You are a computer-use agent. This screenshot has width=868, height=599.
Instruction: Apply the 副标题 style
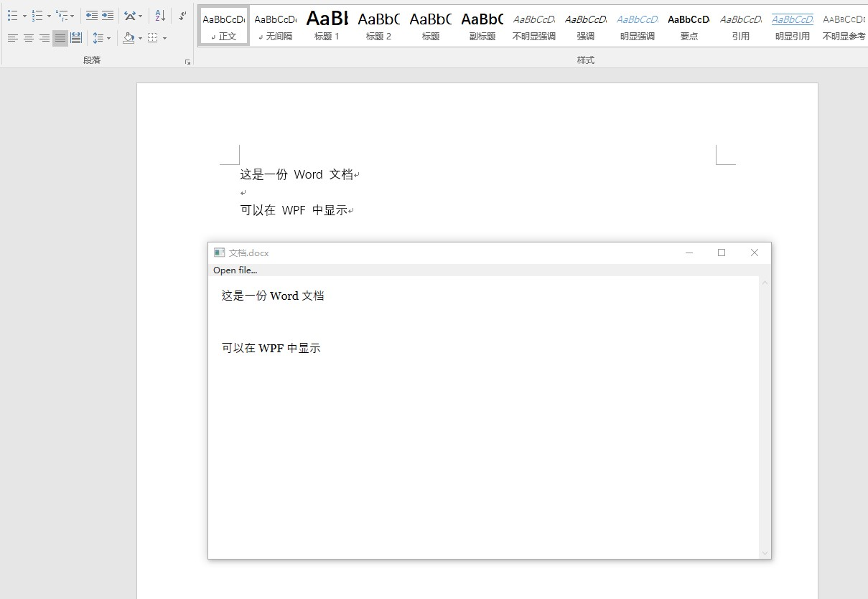(481, 25)
